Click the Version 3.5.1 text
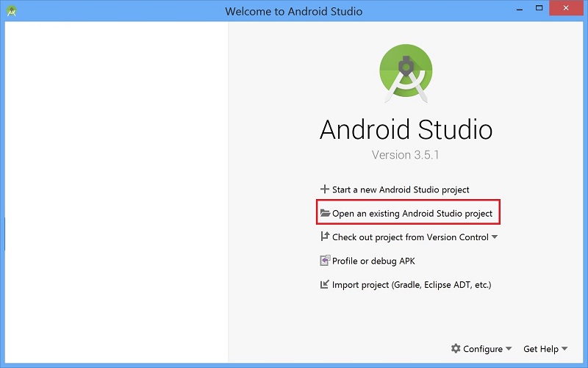 coord(406,155)
